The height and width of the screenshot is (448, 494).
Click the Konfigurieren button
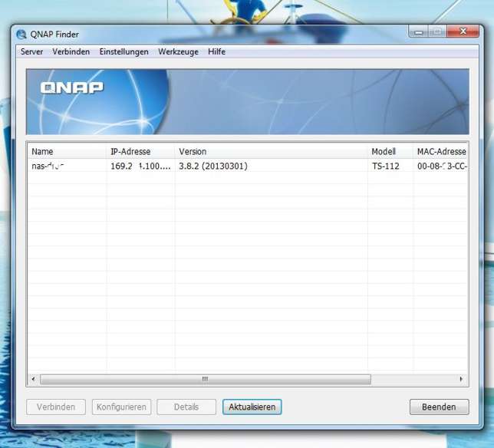coord(122,407)
